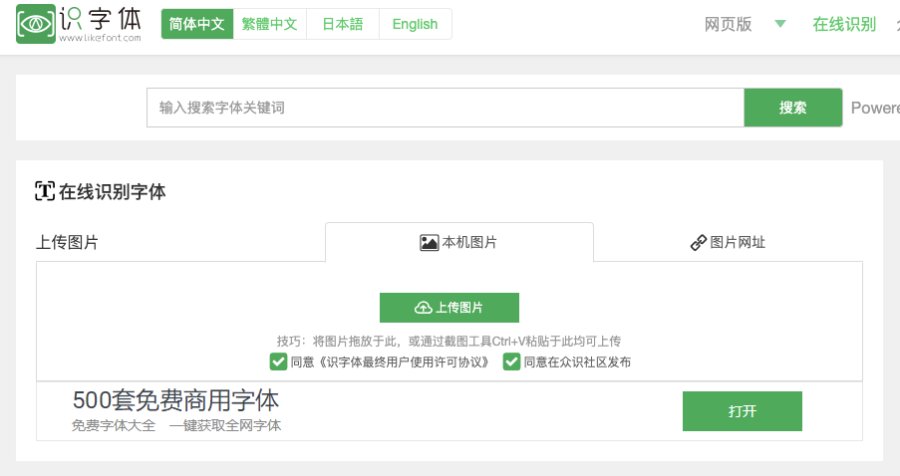
Task: Click the likefont eye logo icon
Action: pyautogui.click(x=36, y=24)
